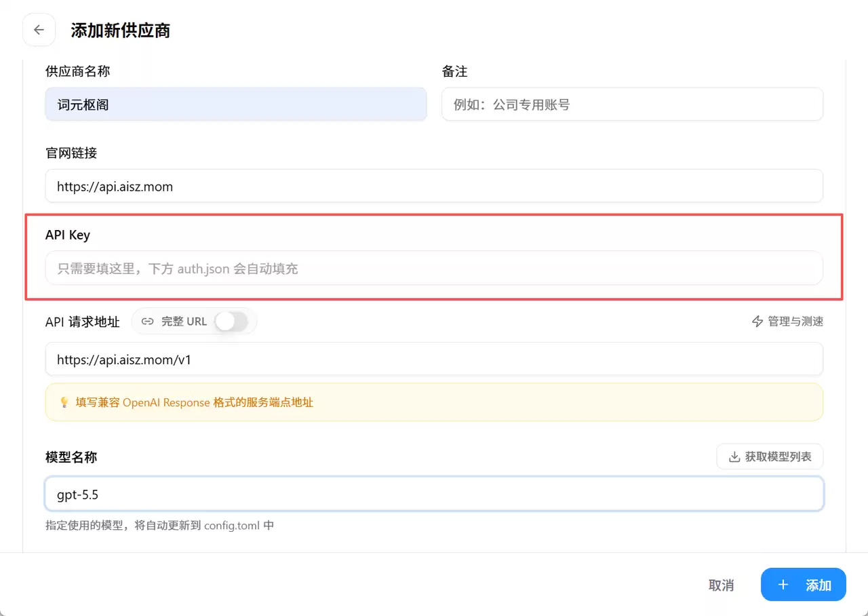Click the 添加 button label

pyautogui.click(x=818, y=585)
